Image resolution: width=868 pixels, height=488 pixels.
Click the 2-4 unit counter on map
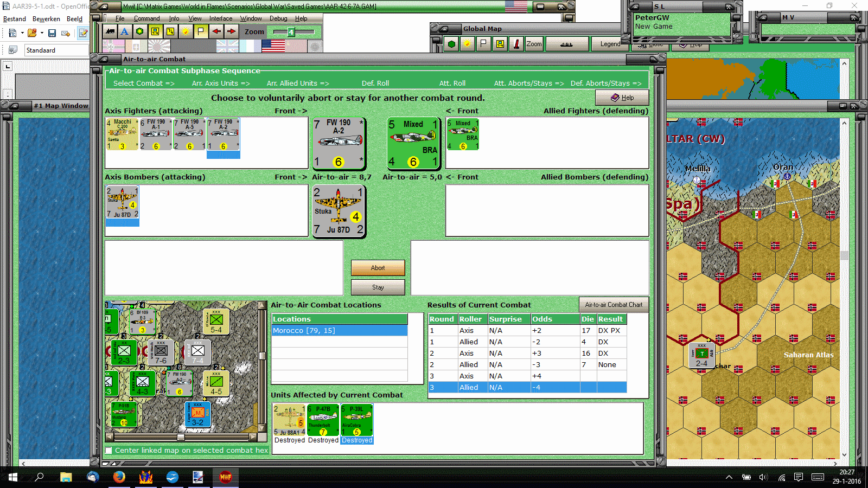[x=701, y=356]
